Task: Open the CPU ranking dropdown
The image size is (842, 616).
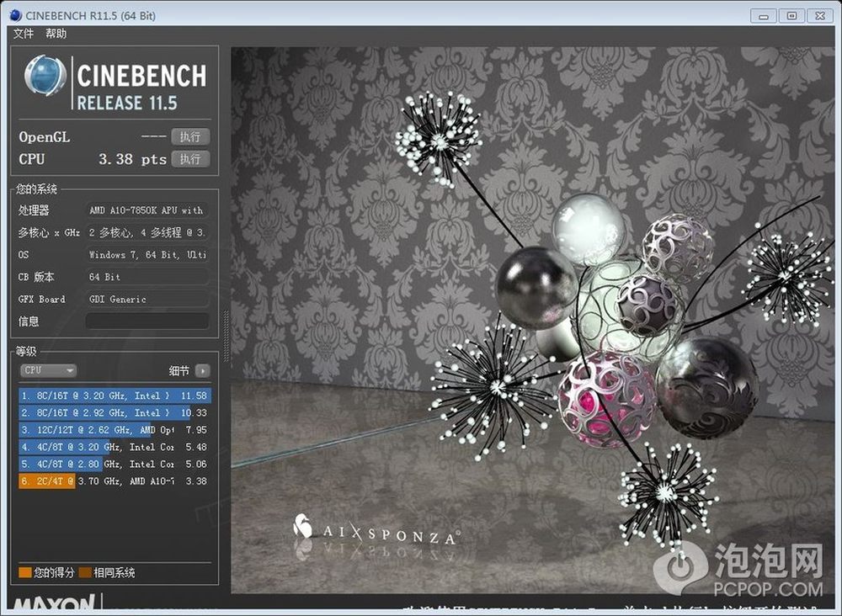Action: point(48,370)
